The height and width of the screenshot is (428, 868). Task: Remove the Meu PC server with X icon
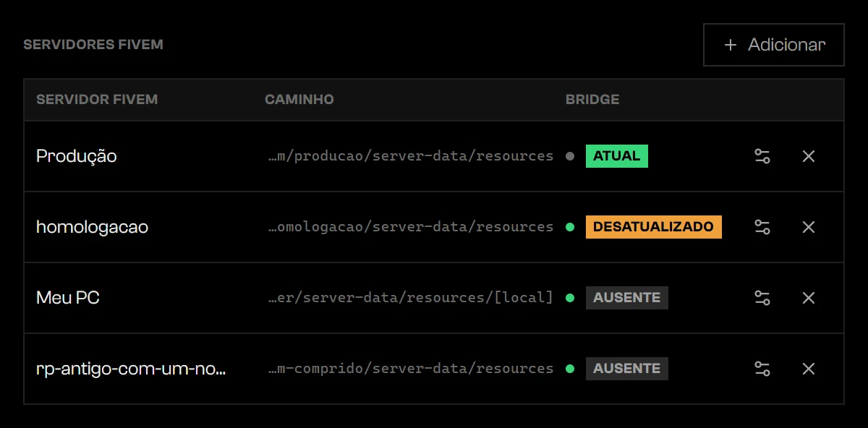pos(809,298)
